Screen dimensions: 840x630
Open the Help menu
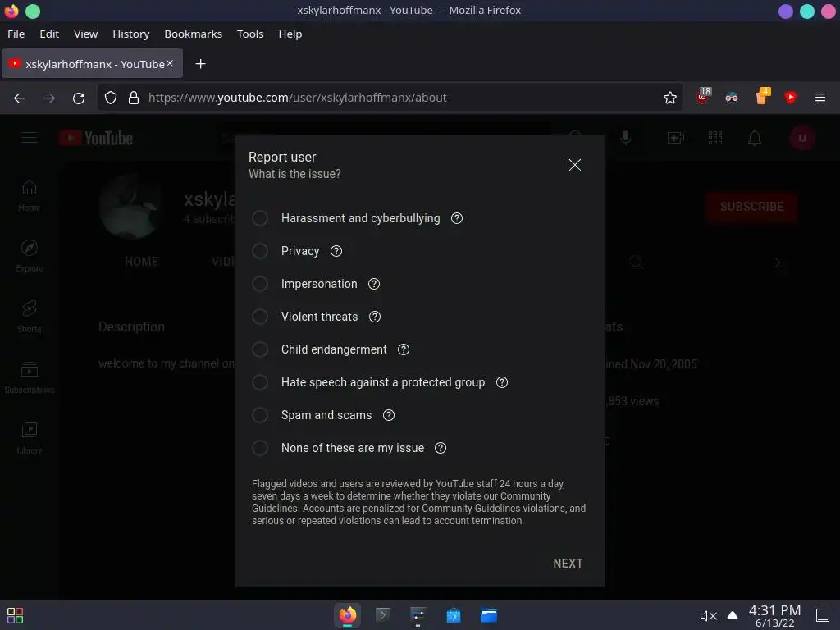click(x=290, y=34)
